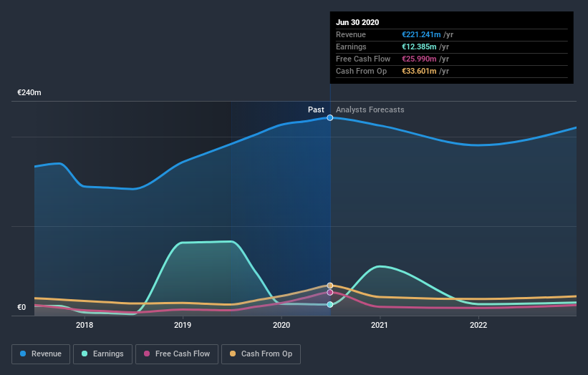Click the blue Revenue data point marker
Screen dimensions: 588x375
[330, 117]
